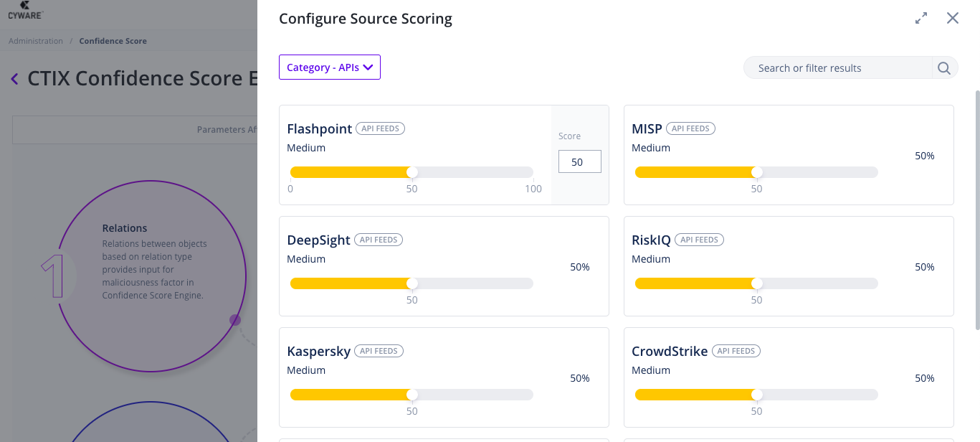Open the Administration breadcrumb link
The image size is (980, 442).
coord(36,41)
